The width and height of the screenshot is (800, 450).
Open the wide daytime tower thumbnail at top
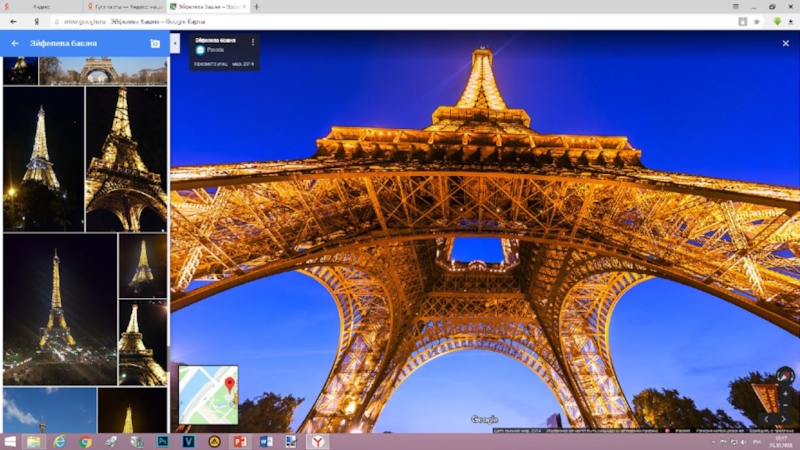(103, 70)
